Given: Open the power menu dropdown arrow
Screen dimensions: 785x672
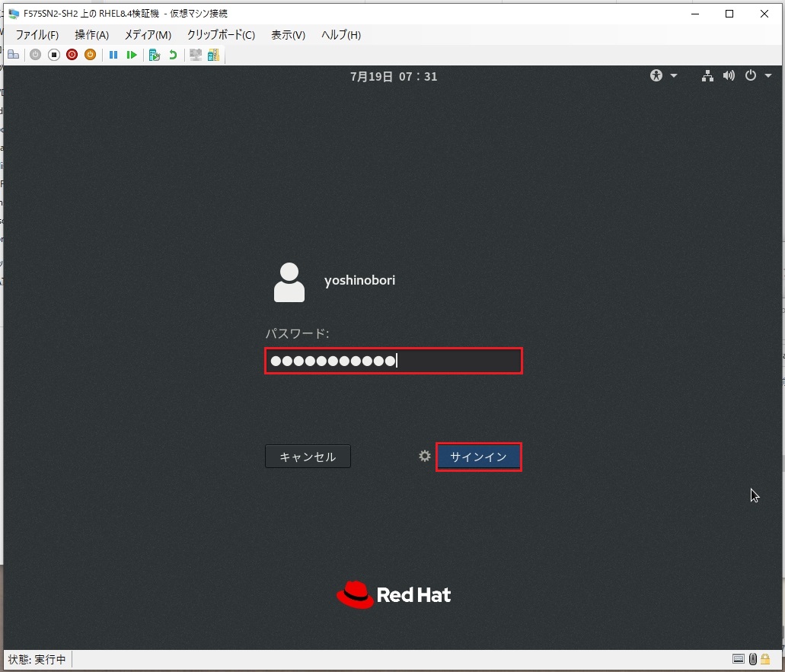Looking at the screenshot, I should tap(769, 76).
